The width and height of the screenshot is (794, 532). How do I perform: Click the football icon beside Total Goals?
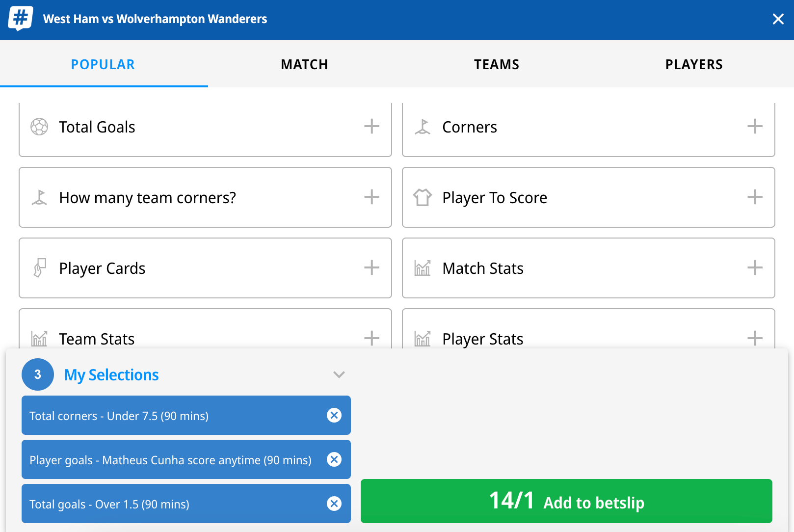pos(39,127)
